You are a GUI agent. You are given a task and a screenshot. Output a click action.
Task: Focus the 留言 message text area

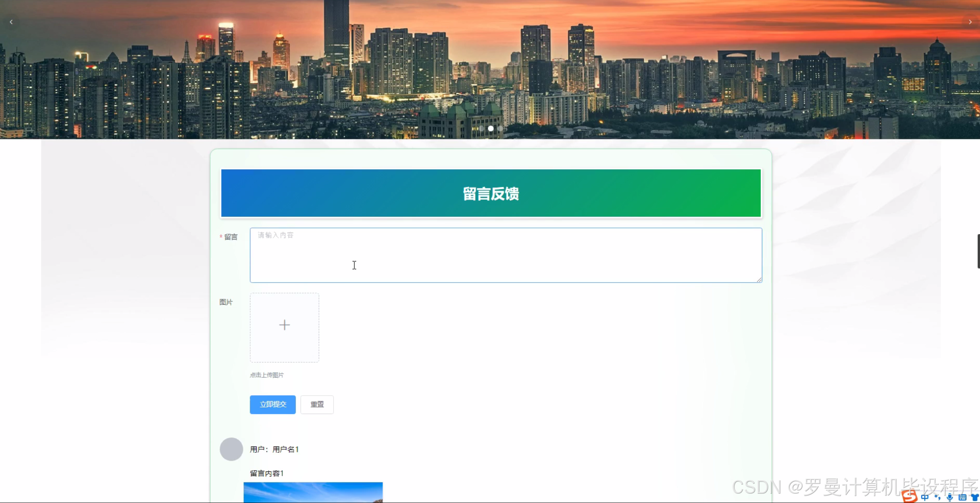click(x=506, y=255)
